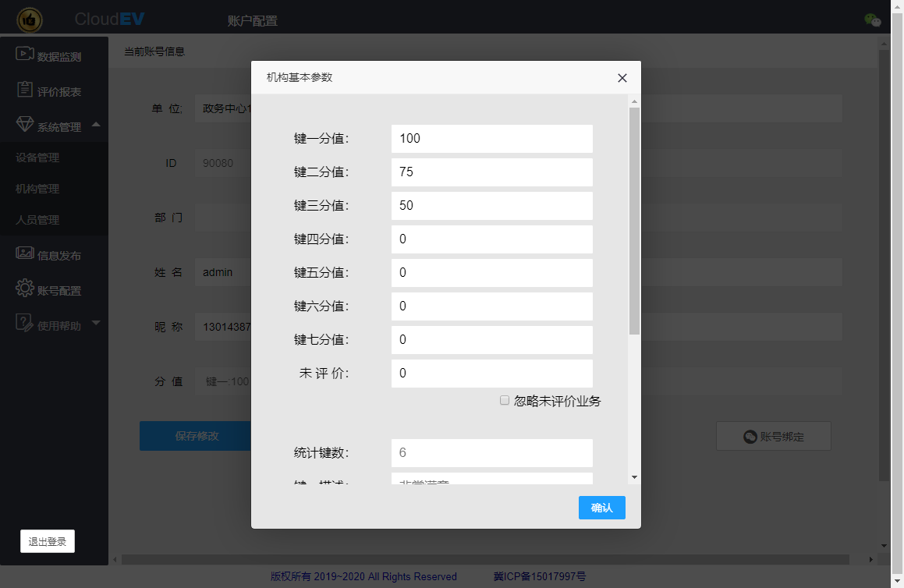The image size is (904, 588).
Task: Click the 未评价 input field
Action: tap(492, 373)
